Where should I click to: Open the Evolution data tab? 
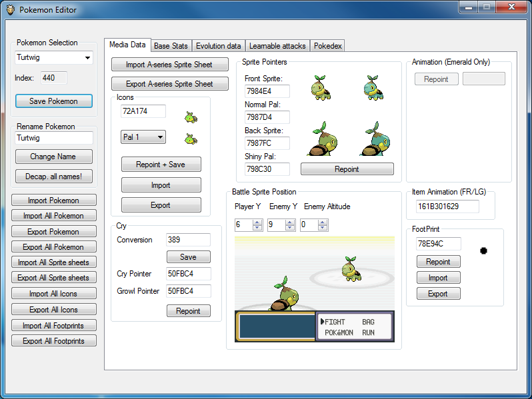point(219,46)
